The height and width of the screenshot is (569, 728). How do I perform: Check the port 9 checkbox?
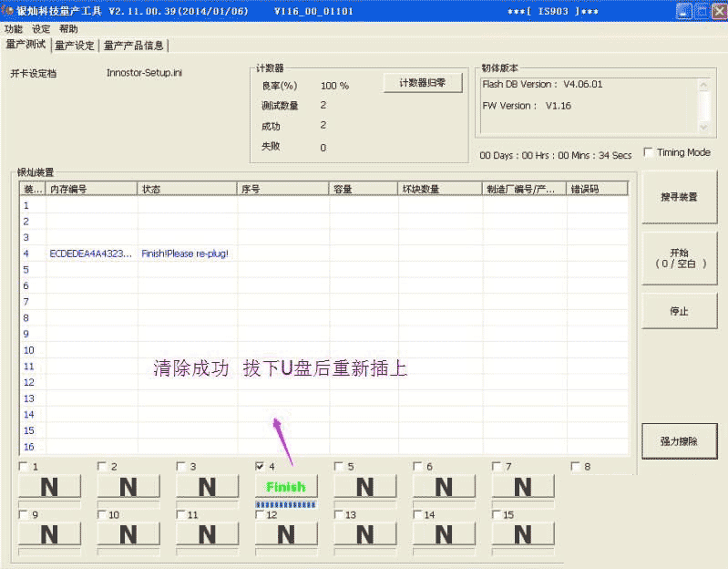point(23,514)
